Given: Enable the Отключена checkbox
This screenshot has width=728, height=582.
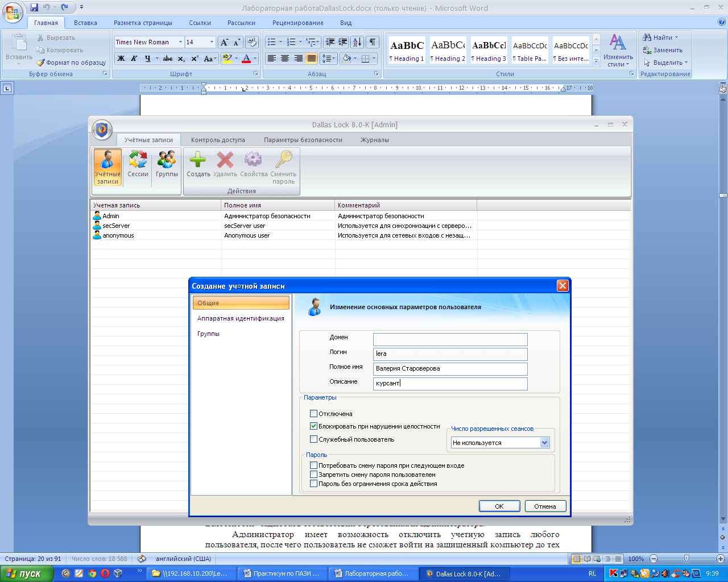Looking at the screenshot, I should pos(313,414).
